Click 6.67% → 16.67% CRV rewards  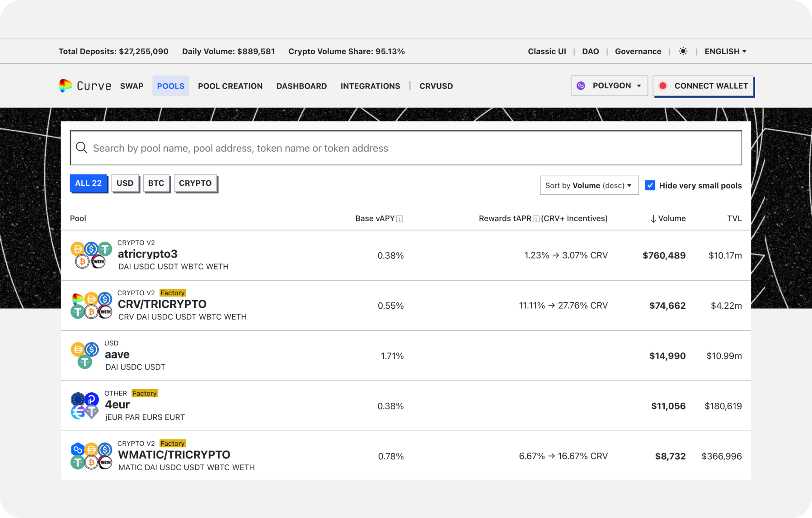563,456
